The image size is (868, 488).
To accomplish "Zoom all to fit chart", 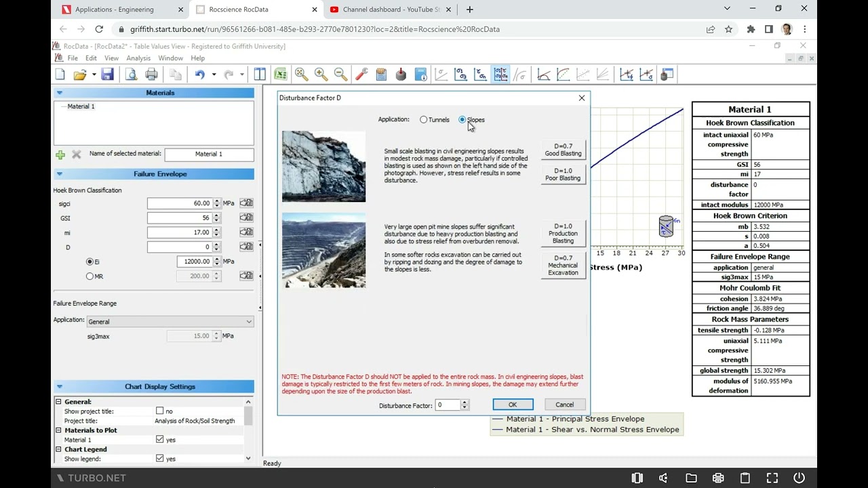I will [301, 75].
